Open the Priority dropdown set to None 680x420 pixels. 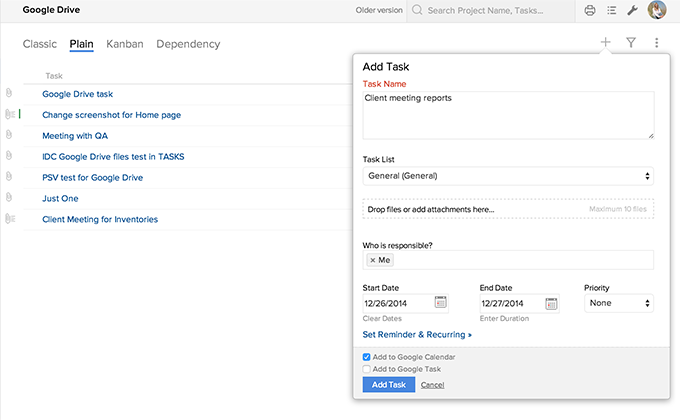(x=618, y=303)
